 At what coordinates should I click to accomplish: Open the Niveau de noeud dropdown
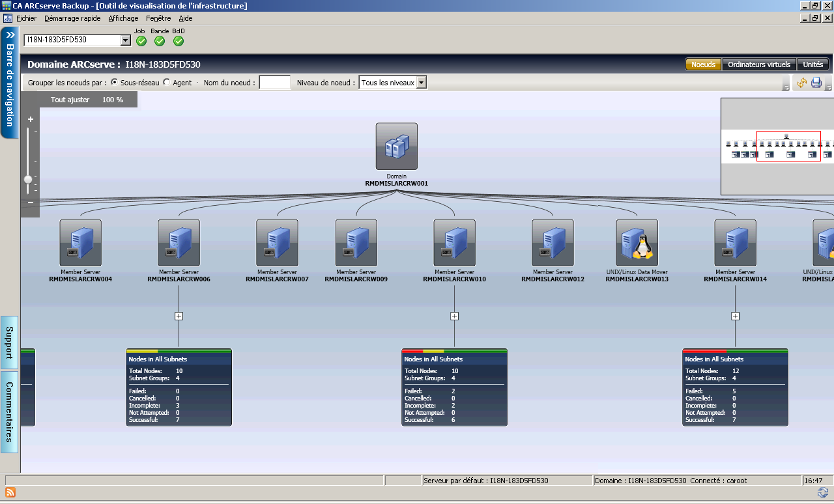[421, 83]
